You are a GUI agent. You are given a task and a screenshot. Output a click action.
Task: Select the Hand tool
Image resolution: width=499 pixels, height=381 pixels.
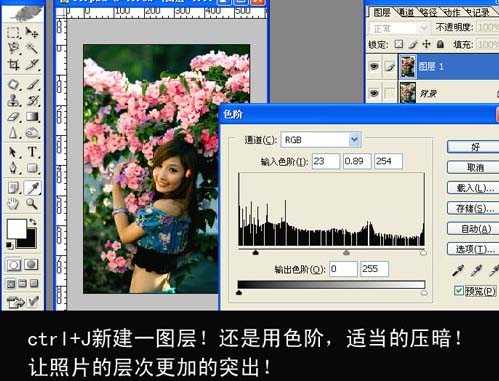[14, 203]
